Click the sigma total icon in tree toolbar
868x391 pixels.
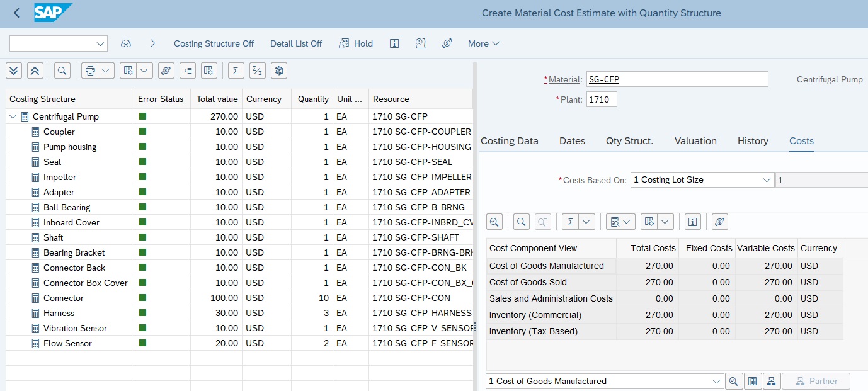click(x=236, y=71)
